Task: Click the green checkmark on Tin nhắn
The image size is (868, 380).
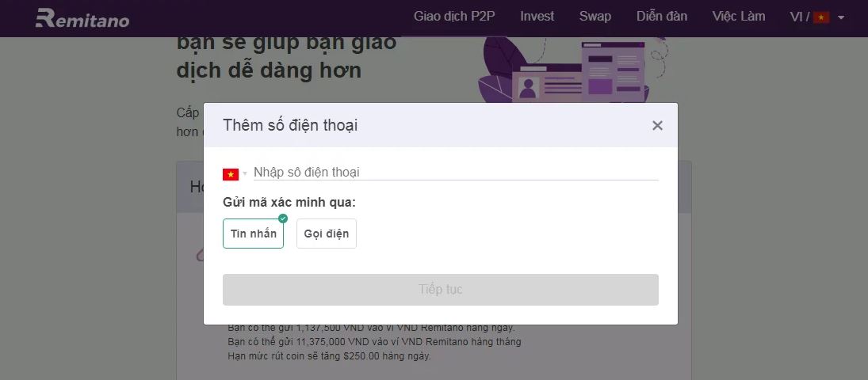Action: pyautogui.click(x=283, y=218)
